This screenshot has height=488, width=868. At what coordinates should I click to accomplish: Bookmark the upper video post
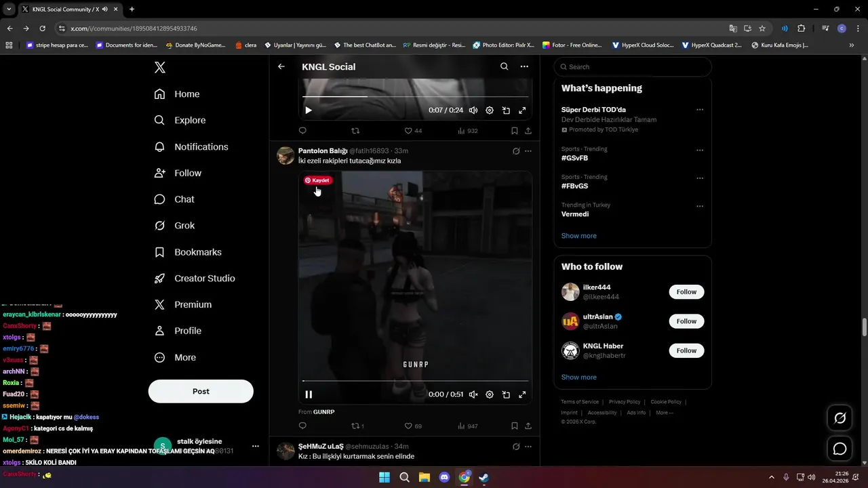point(515,131)
